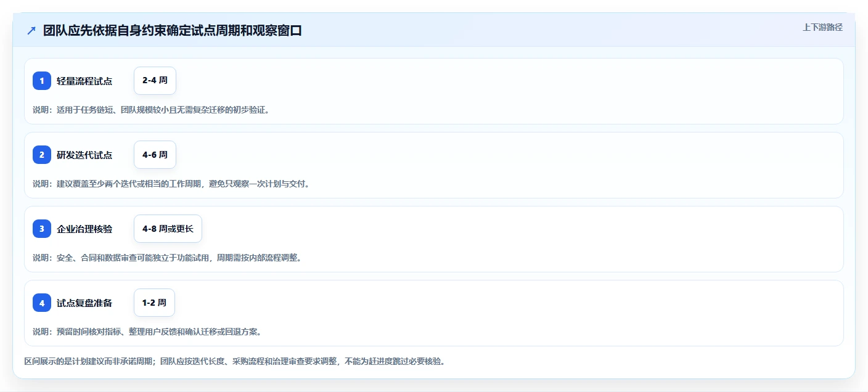Click the description starting 安全、合同和数据审查
This screenshot has height=392, width=868.
[x=167, y=258]
